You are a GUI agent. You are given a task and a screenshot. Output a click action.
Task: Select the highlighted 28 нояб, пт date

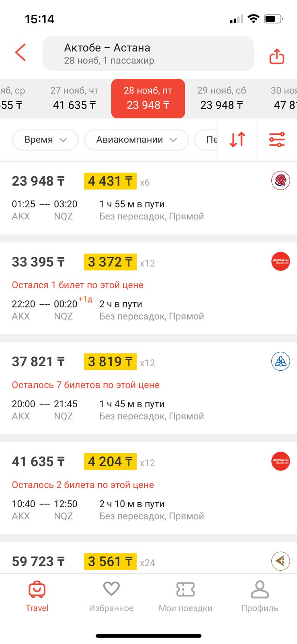click(x=148, y=98)
